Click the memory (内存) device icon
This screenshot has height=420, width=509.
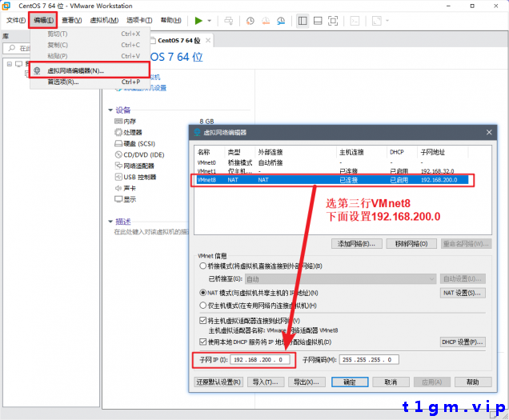[x=118, y=121]
